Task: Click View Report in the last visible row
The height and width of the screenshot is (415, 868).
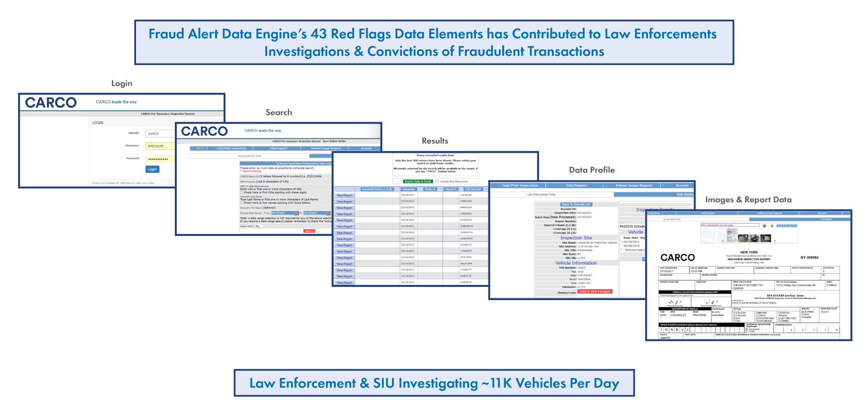Action: tap(344, 282)
